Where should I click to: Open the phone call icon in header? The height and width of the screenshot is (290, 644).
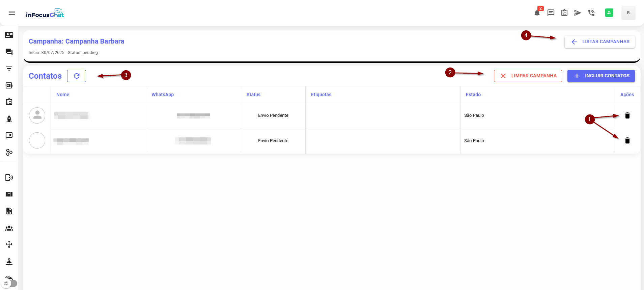click(591, 13)
